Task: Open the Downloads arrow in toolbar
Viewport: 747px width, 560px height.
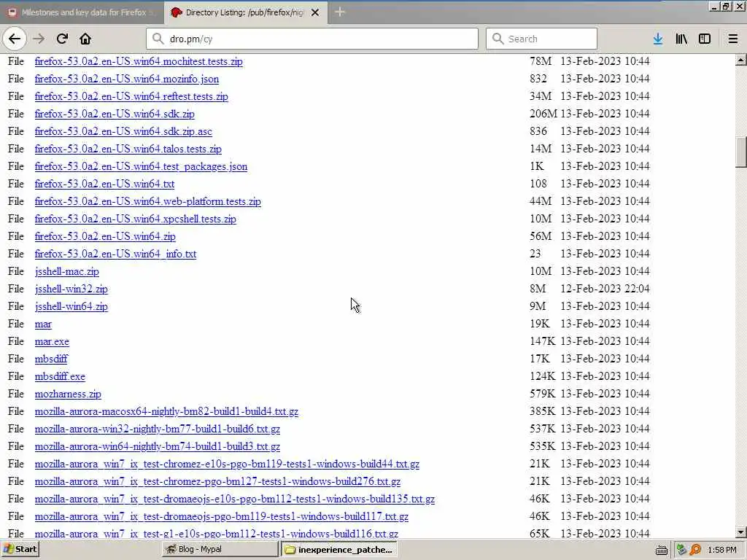Action: pos(658,39)
